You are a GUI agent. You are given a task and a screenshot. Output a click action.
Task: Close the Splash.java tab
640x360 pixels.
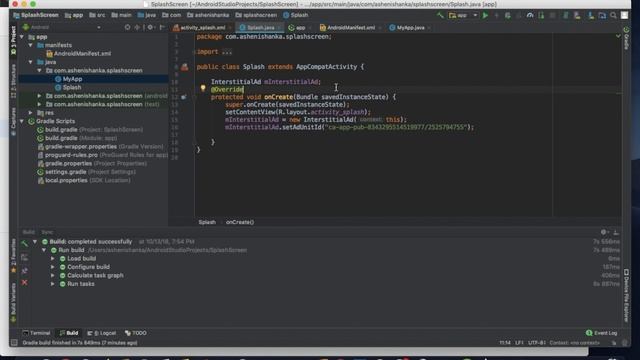[x=279, y=28]
